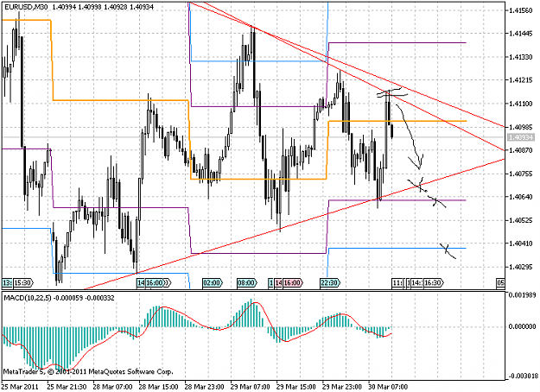This screenshot has width=540, height=392.
Task: Click the 1.40640 price scale label
Action: point(521,197)
